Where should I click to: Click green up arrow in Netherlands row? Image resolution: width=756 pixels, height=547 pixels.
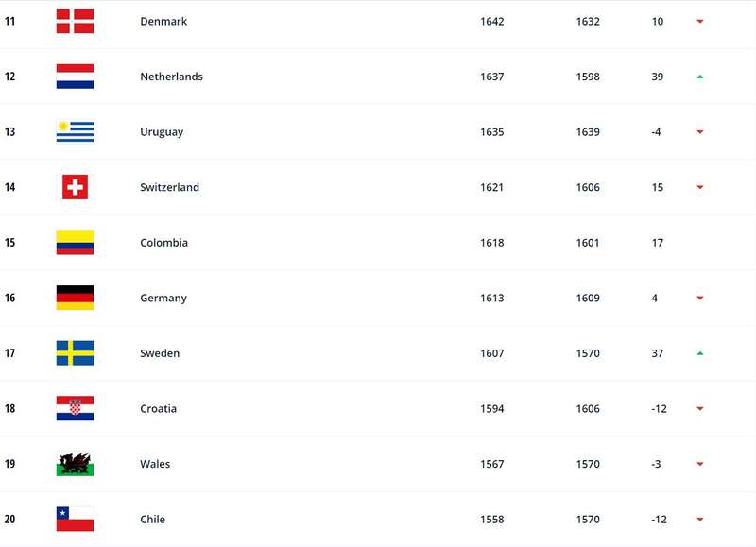(x=700, y=77)
